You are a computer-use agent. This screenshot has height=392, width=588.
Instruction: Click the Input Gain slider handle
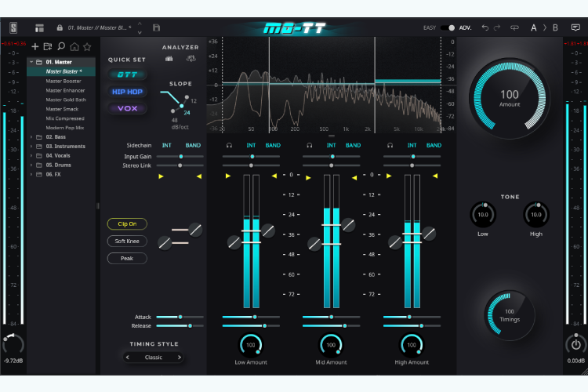click(x=181, y=157)
